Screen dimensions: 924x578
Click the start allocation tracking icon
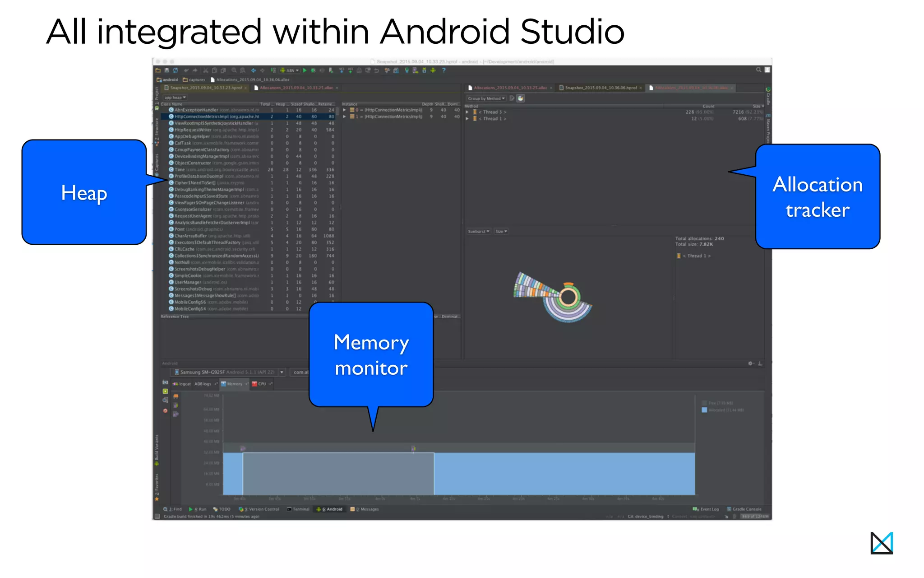click(x=176, y=414)
